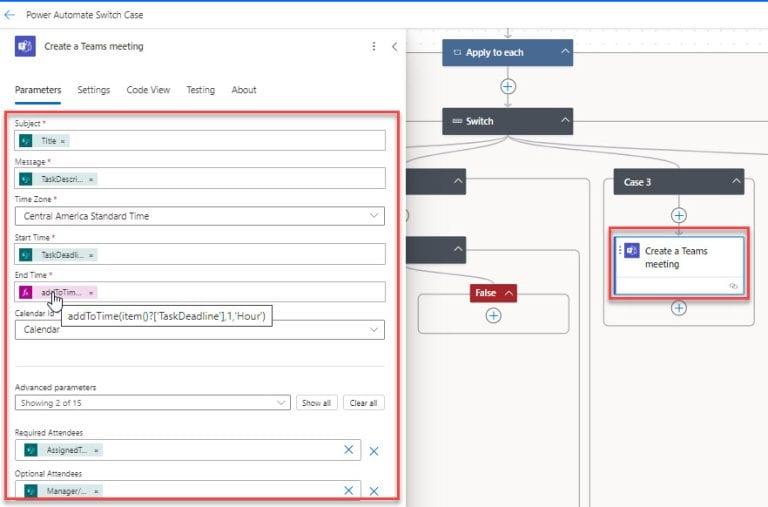Add a step below Apply to each

[508, 87]
